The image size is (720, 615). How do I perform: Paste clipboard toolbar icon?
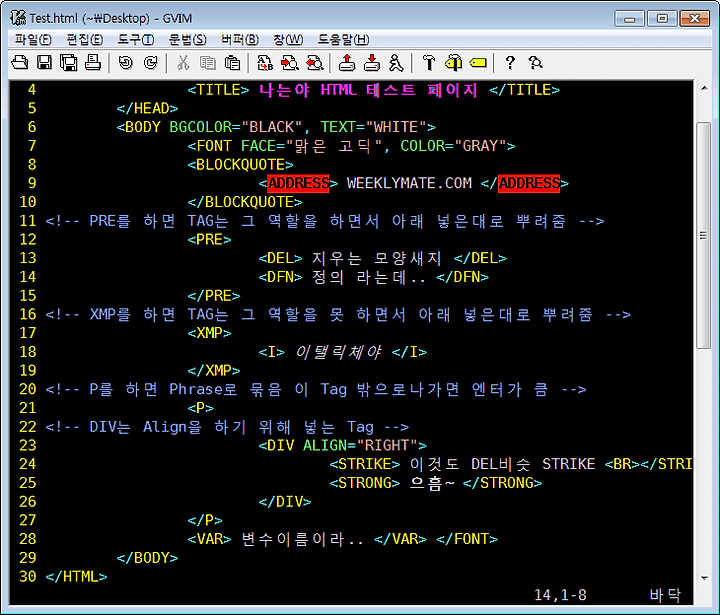point(232,62)
